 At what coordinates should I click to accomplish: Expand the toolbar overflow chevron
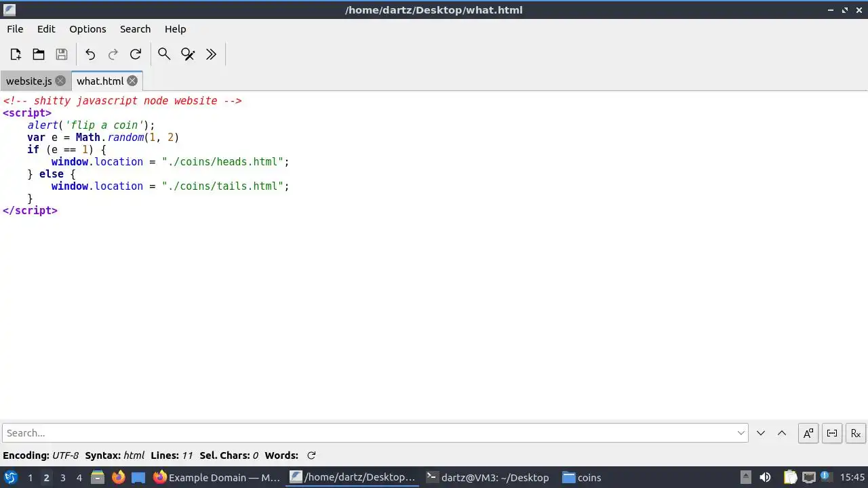[x=211, y=54]
